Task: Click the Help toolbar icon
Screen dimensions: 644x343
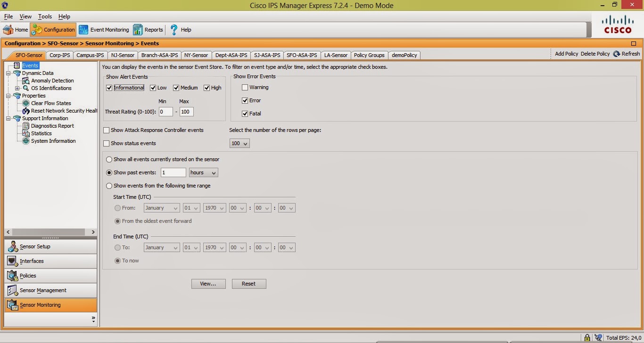Action: [181, 29]
